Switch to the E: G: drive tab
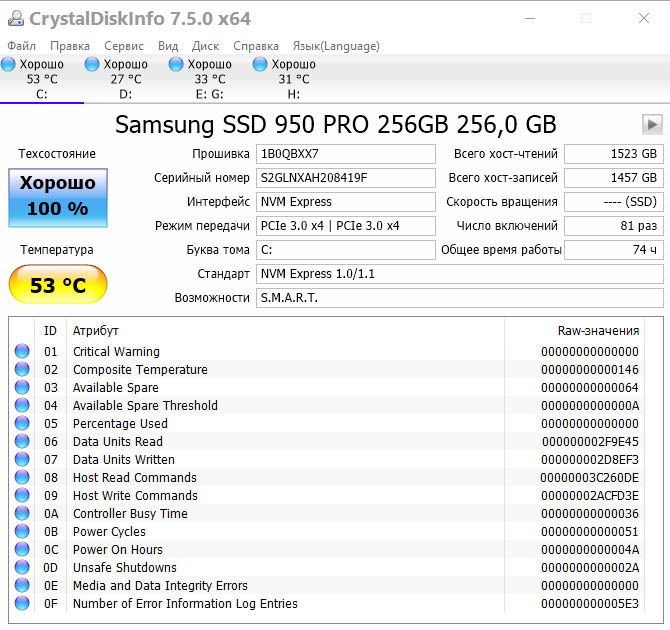 [x=209, y=79]
